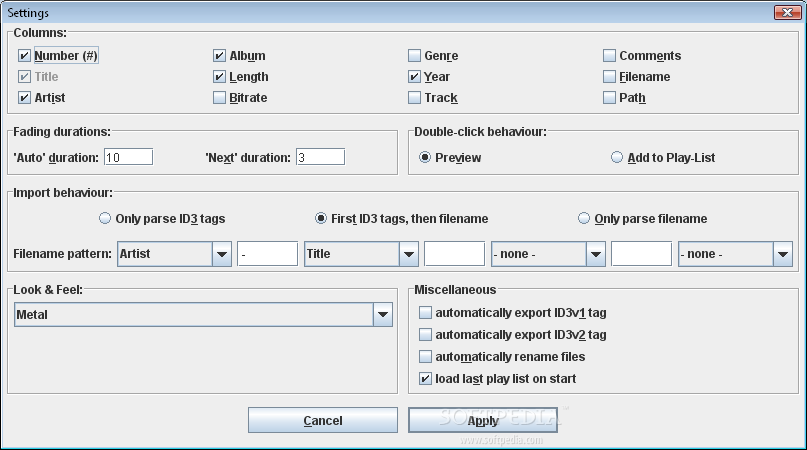Tick the Filename column checkbox

point(609,77)
